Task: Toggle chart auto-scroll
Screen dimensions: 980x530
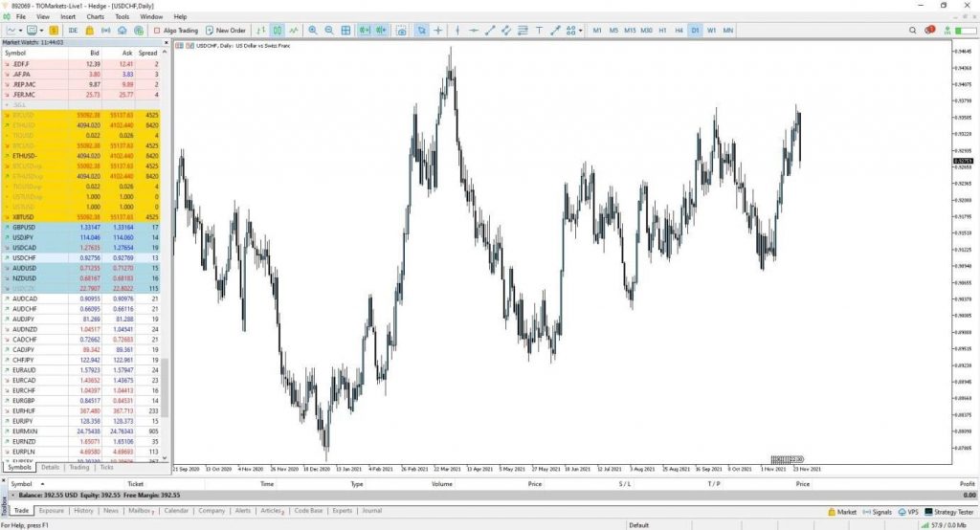Action: (x=364, y=30)
